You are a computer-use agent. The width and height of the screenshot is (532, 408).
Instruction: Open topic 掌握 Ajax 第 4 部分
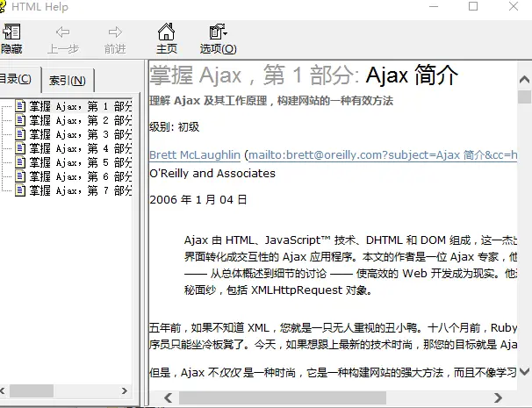tap(81, 149)
